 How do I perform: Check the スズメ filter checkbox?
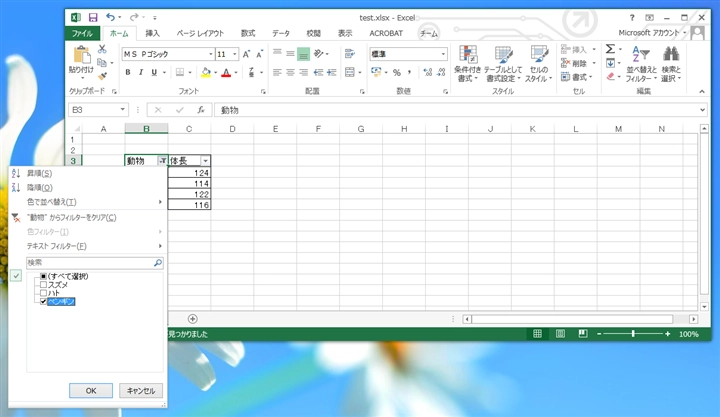click(43, 284)
